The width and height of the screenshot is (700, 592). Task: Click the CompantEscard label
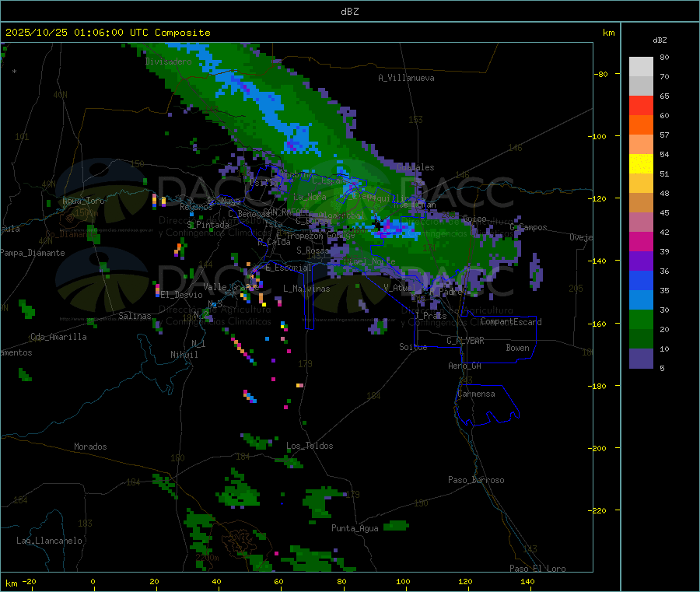(x=511, y=322)
